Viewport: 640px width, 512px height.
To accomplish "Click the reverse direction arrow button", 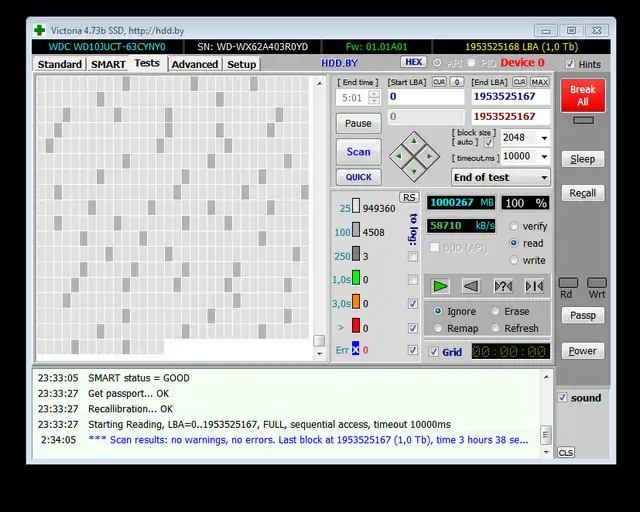I will click(x=471, y=286).
